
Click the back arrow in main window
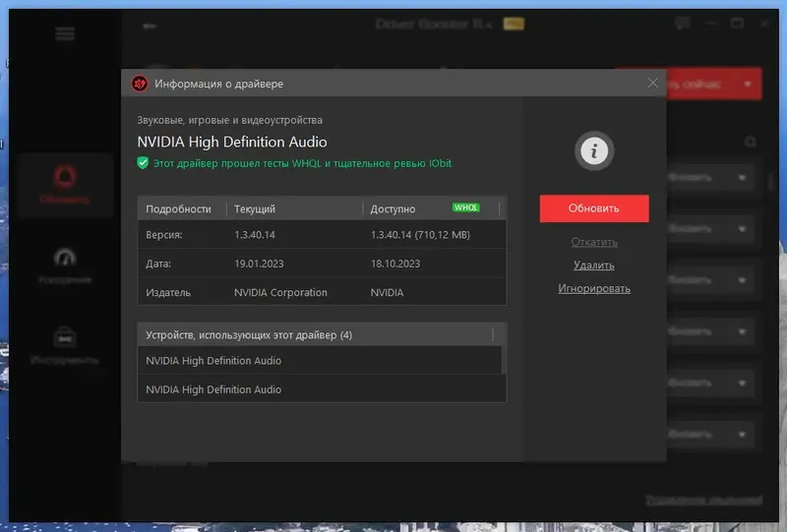coord(150,26)
